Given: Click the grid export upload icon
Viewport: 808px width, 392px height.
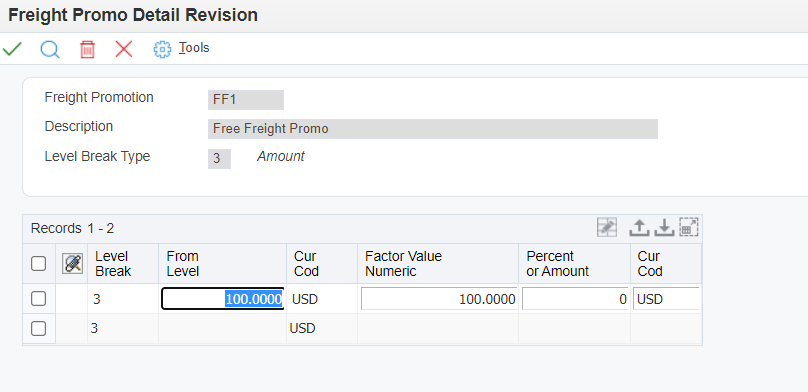Looking at the screenshot, I should (x=638, y=228).
